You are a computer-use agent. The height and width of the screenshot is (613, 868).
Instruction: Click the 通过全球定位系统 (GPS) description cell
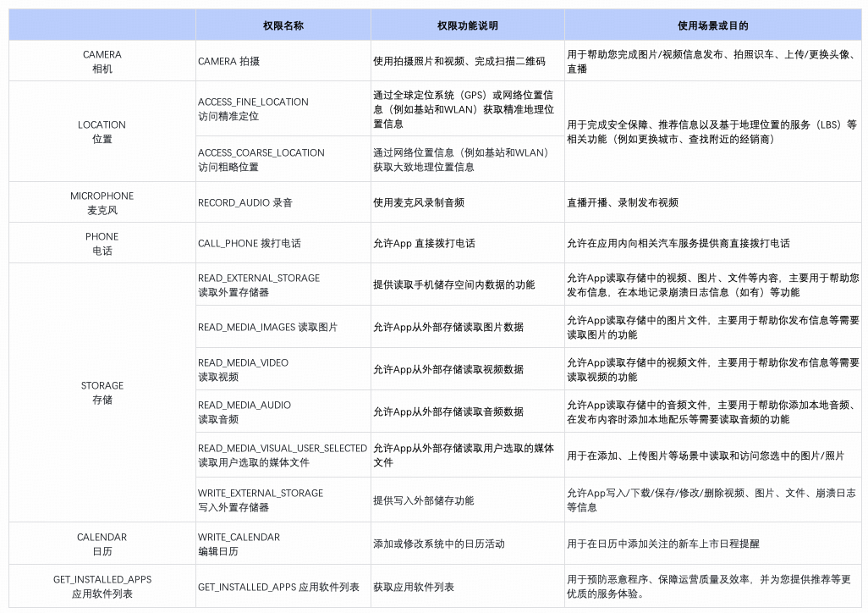click(467, 109)
